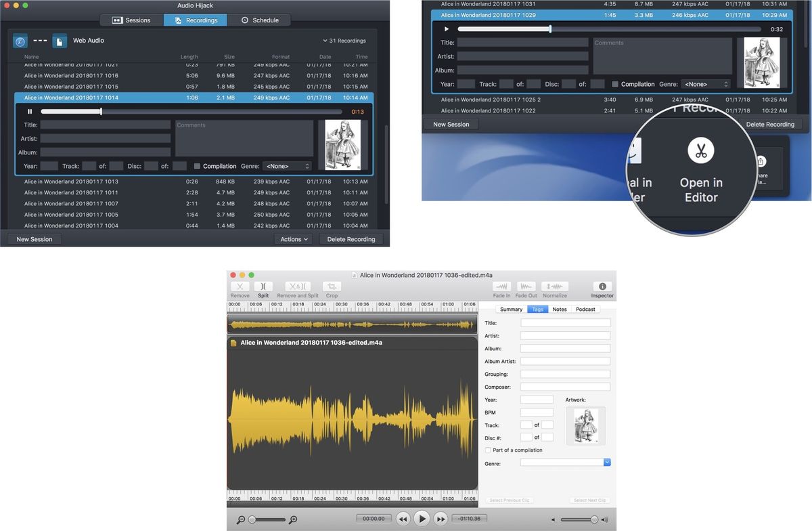Viewport: 812px width, 531px height.
Task: Open the Genre dropdown in Fission Tags panel
Action: click(x=606, y=462)
